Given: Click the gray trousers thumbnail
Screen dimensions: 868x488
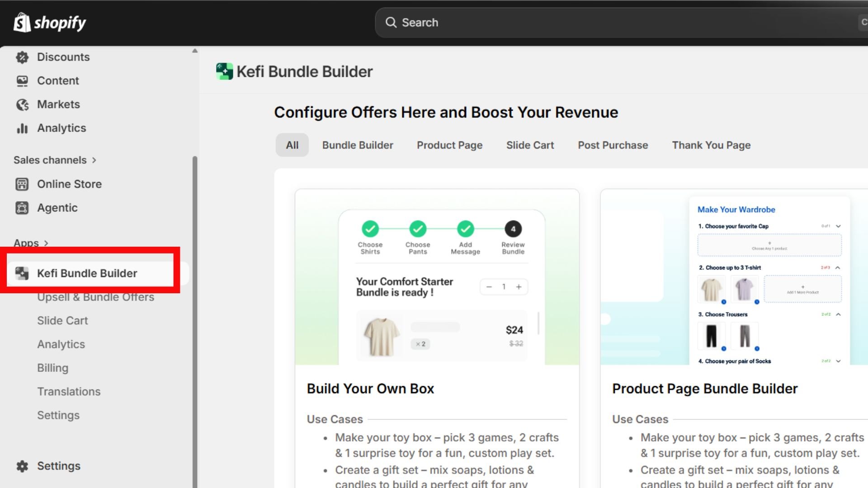Looking at the screenshot, I should pyautogui.click(x=745, y=336).
